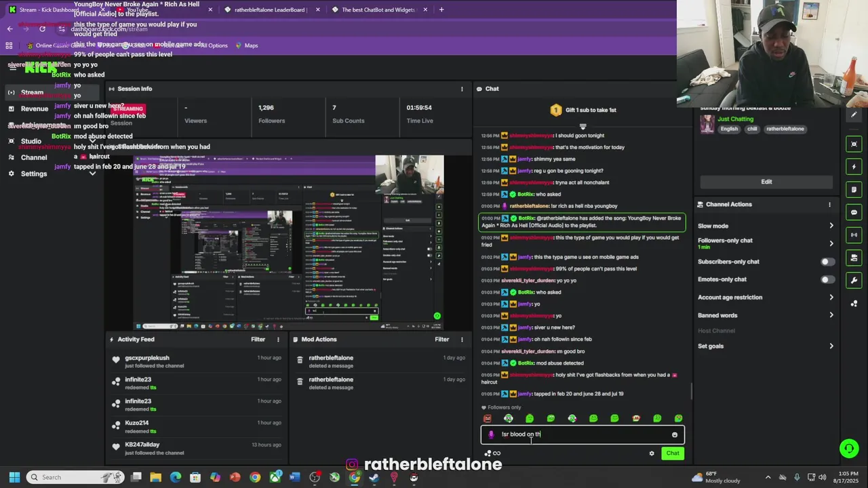
Task: Expand chat header collapse arrow below gift
Action: (x=583, y=127)
